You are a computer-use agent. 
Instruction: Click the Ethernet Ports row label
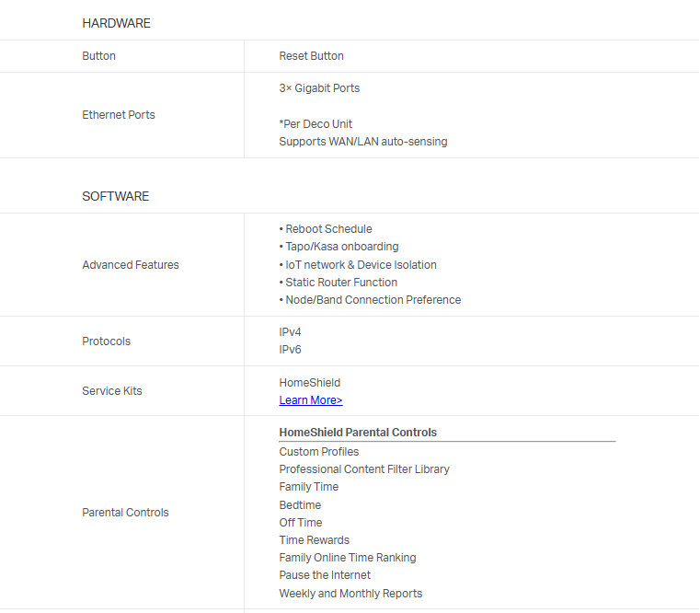click(x=119, y=115)
